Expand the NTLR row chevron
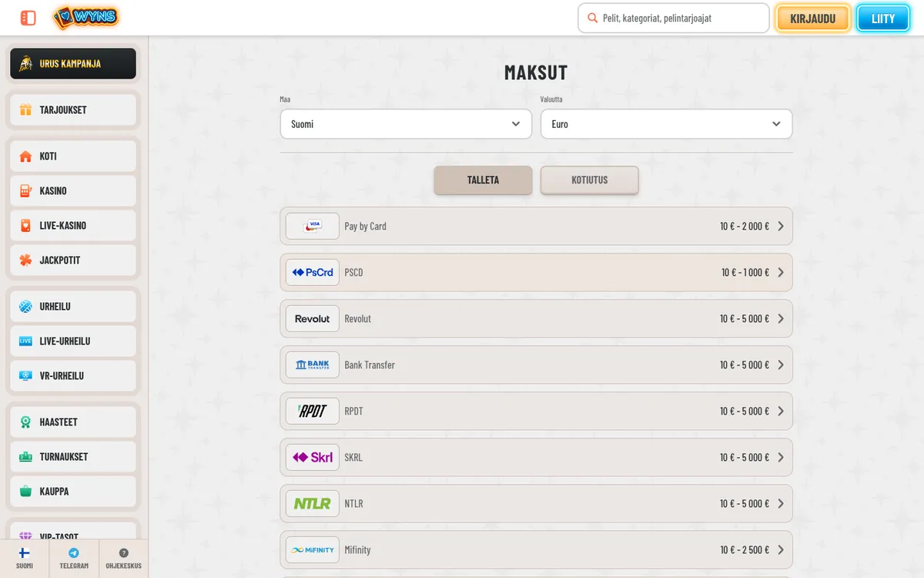Viewport: 924px width, 578px height. [x=781, y=503]
